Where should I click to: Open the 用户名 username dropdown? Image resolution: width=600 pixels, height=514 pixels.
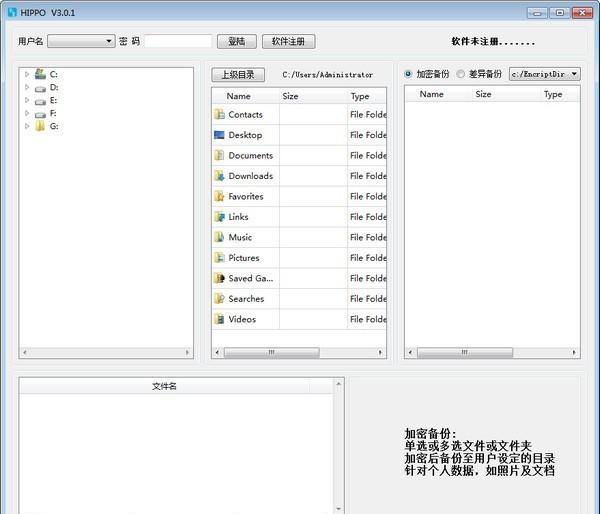click(81, 41)
